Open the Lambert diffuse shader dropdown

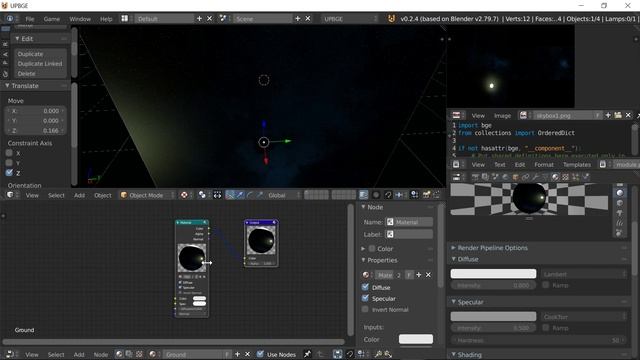(x=584, y=274)
